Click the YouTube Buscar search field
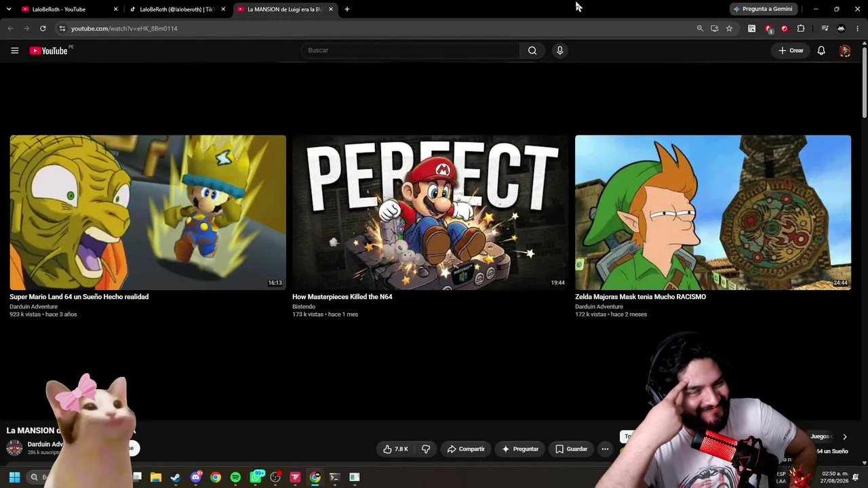868x488 pixels. pyautogui.click(x=410, y=50)
